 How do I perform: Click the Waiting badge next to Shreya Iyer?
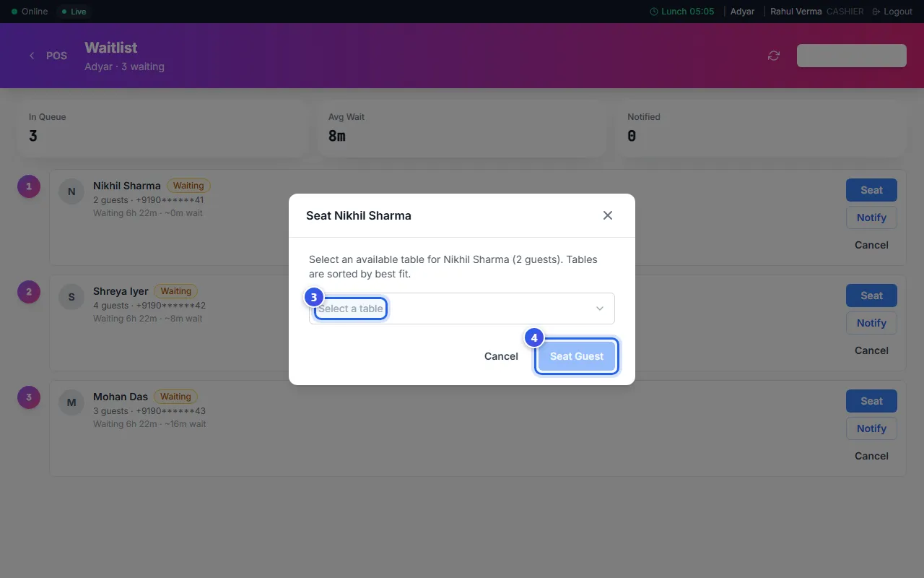175,291
